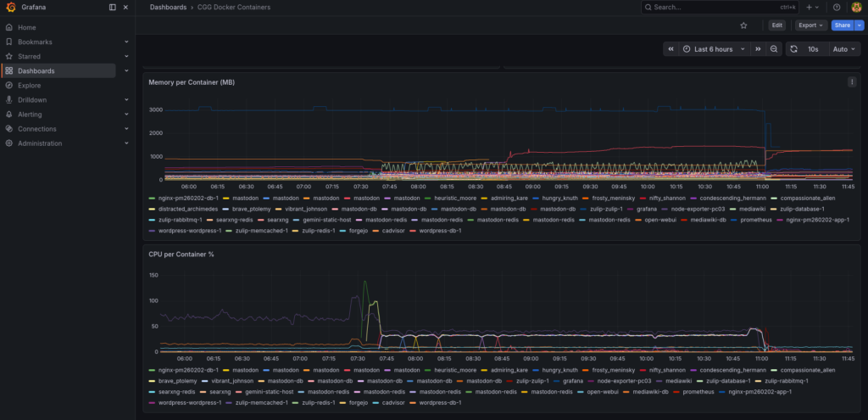The image size is (868, 420).
Task: Go to Explore in the sidebar
Action: point(30,85)
